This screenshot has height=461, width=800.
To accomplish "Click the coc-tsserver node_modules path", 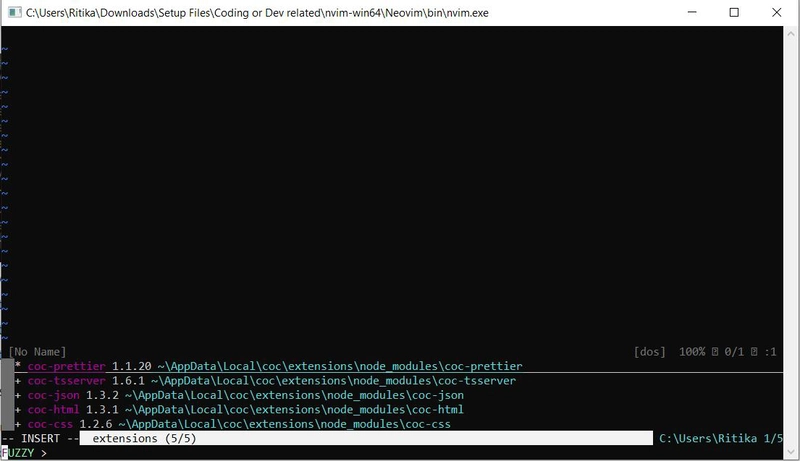I will point(333,380).
